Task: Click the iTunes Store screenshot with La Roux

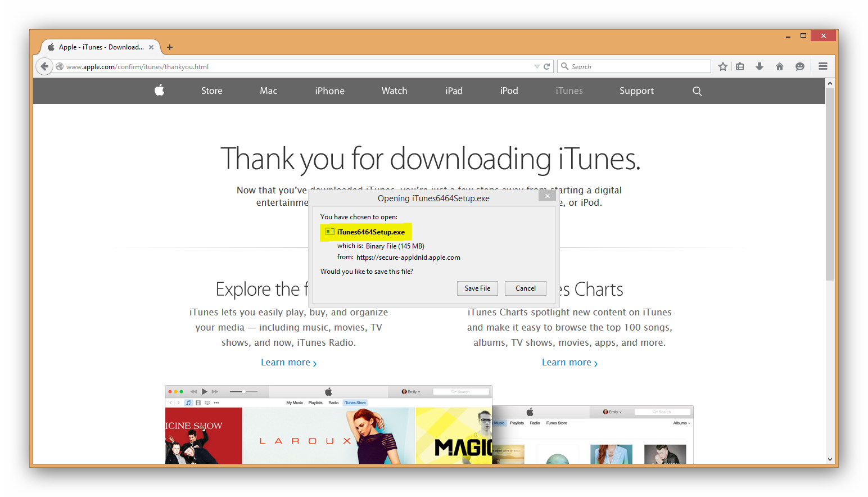Action: [x=328, y=424]
